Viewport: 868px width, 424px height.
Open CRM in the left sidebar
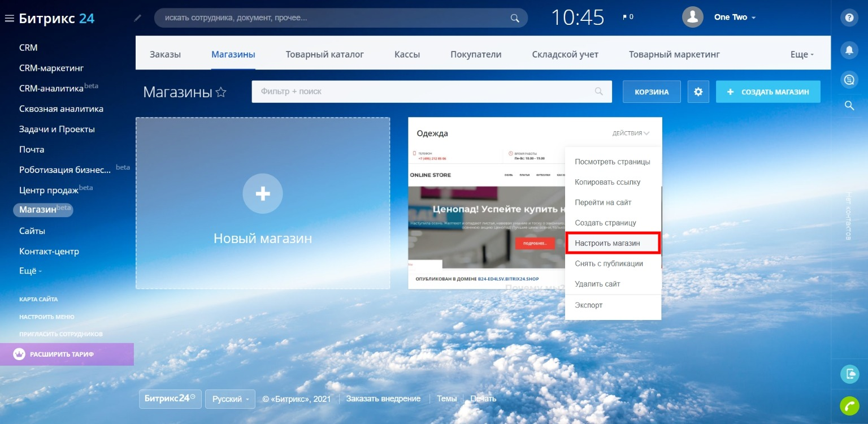28,47
